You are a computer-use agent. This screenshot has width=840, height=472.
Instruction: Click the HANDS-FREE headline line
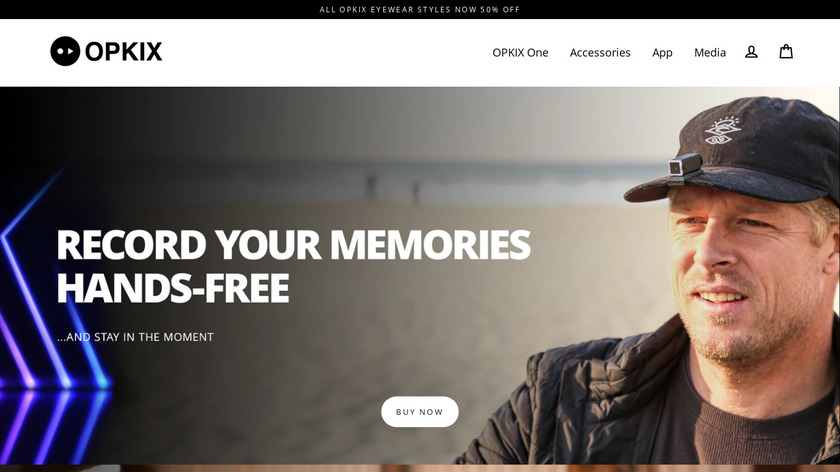click(x=172, y=288)
